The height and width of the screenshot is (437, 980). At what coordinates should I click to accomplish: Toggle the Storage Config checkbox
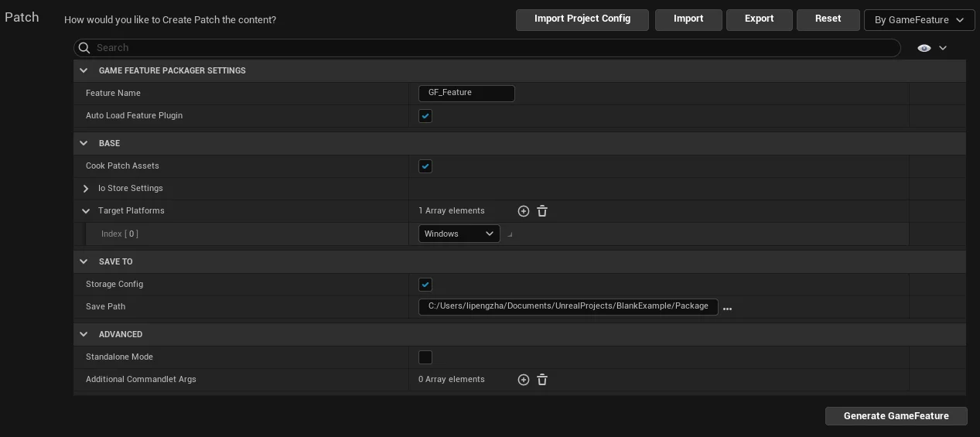click(x=425, y=285)
